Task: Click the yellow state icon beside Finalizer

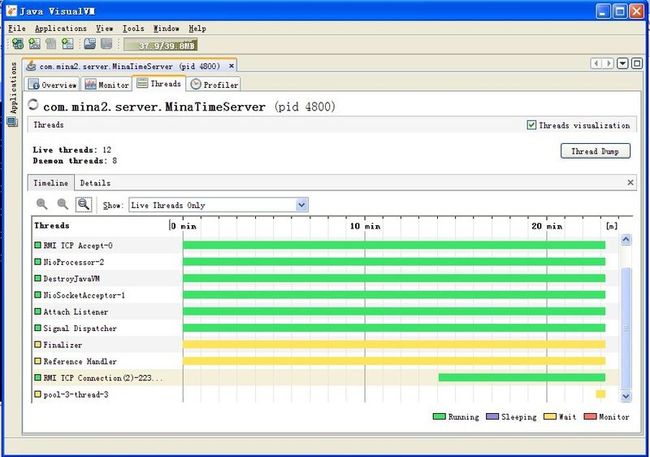Action: tap(38, 345)
